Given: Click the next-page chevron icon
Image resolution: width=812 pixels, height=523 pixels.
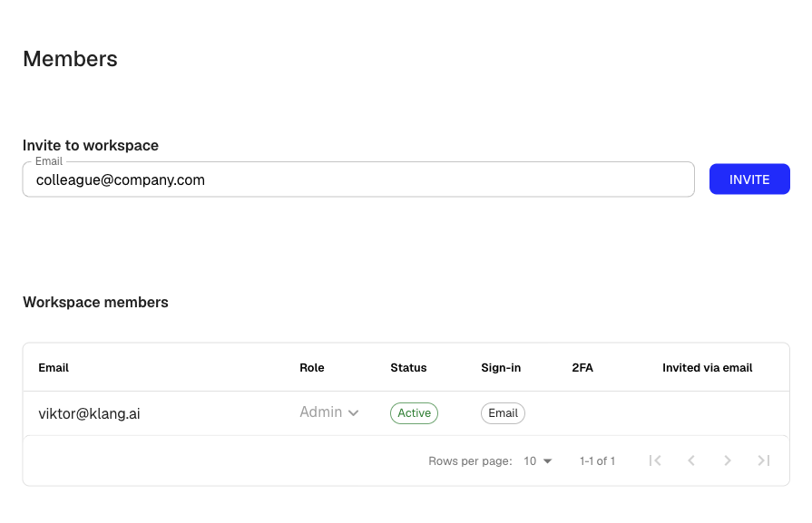Looking at the screenshot, I should (x=728, y=460).
